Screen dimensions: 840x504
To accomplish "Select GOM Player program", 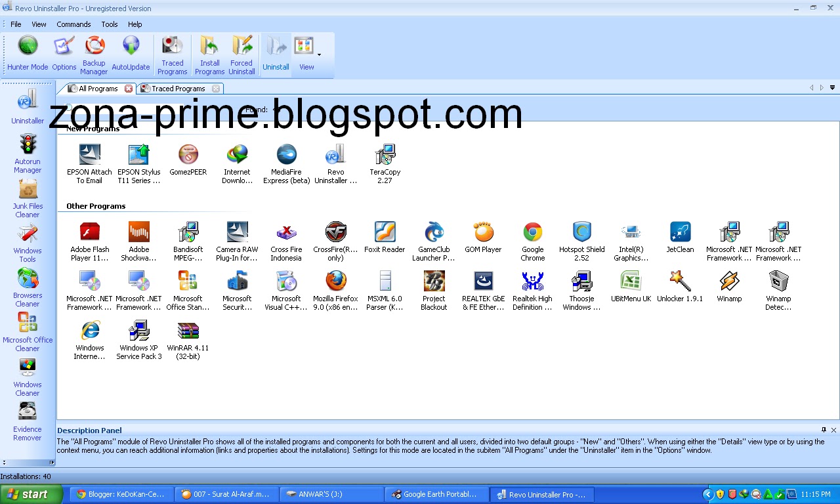I will 483,238.
